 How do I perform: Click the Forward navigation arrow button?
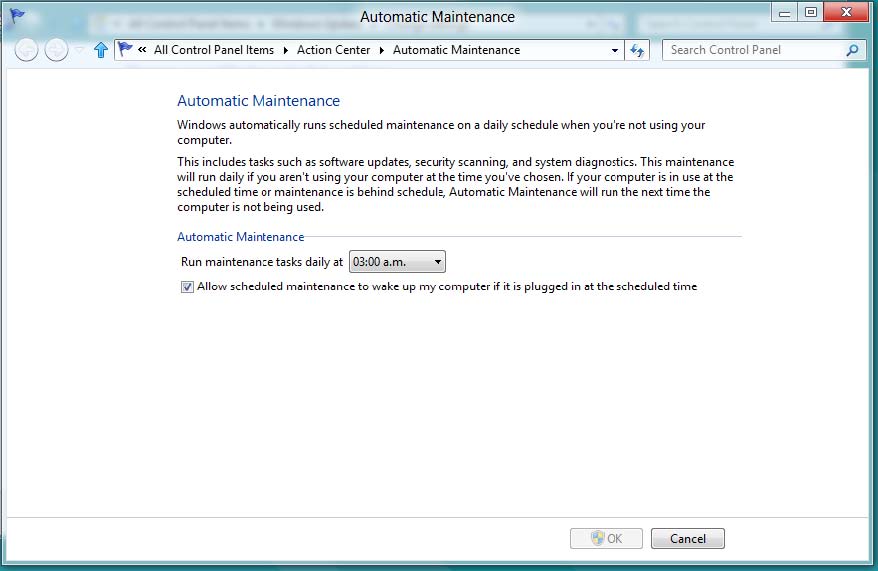(x=56, y=50)
